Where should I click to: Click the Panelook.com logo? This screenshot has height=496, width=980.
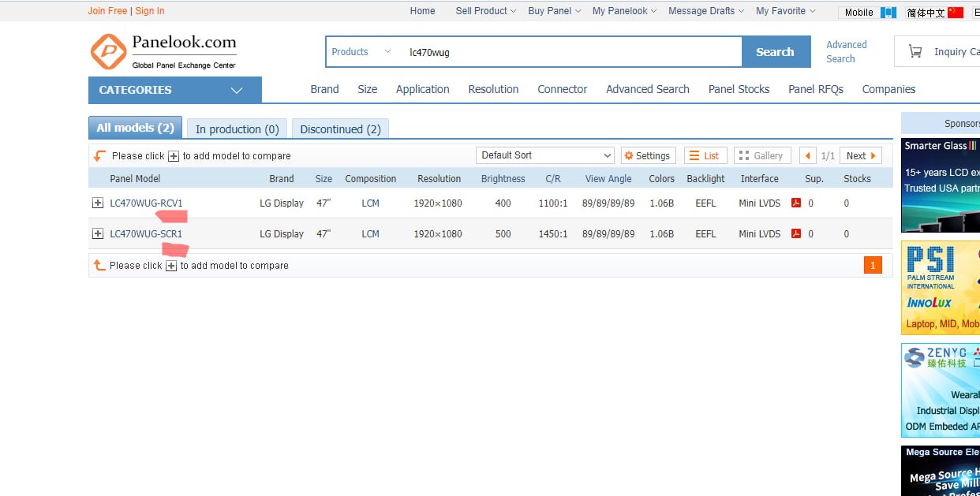click(x=163, y=51)
